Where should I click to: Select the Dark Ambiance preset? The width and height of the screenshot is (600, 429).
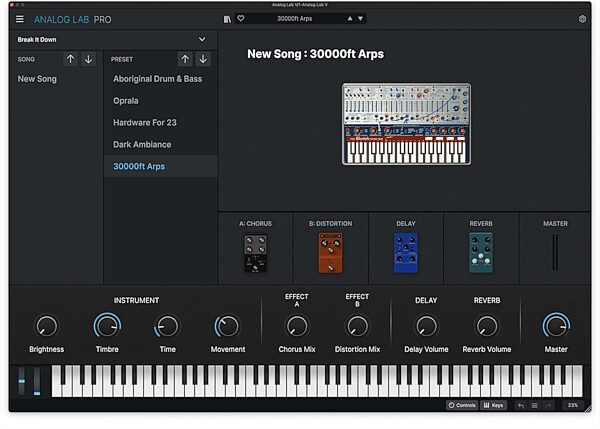tap(161, 144)
